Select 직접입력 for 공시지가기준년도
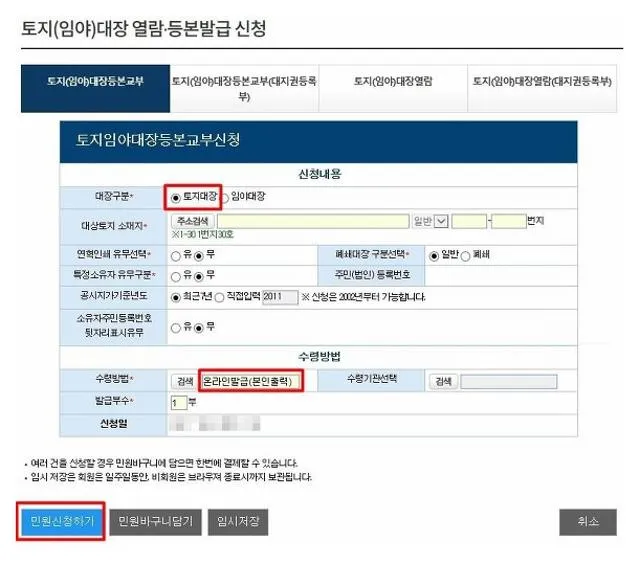 pyautogui.click(x=219, y=298)
